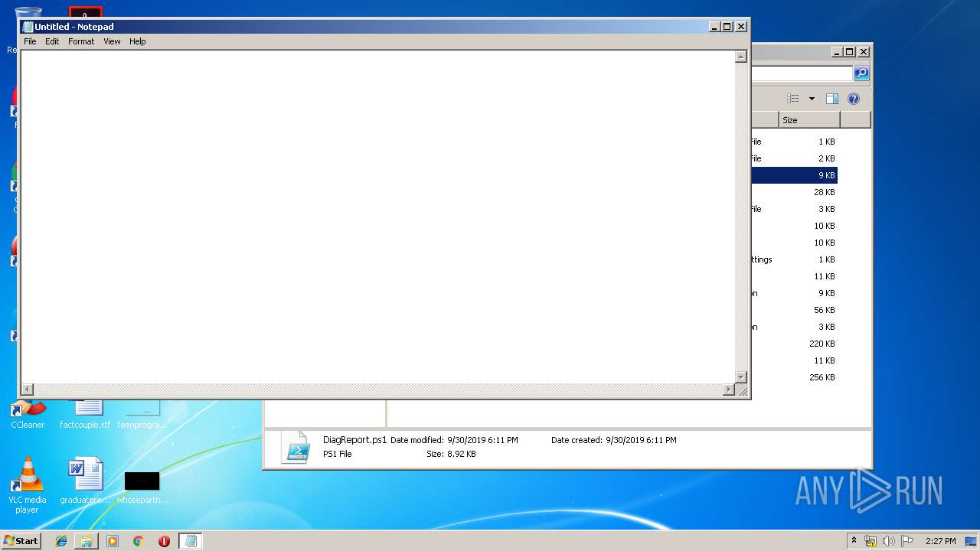Screen dimensions: 980x551
Task: Sort by Size column header in Explorer
Action: [809, 120]
